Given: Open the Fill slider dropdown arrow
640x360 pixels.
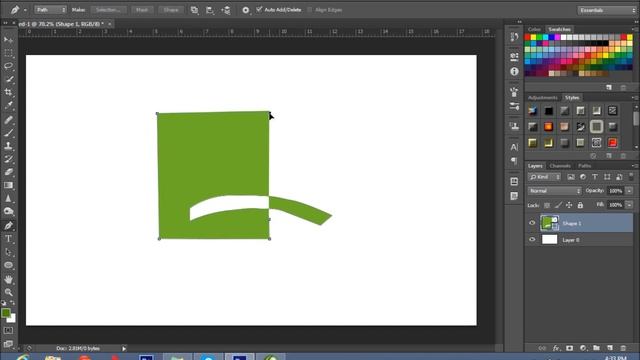Looking at the screenshot, I should pyautogui.click(x=629, y=205).
